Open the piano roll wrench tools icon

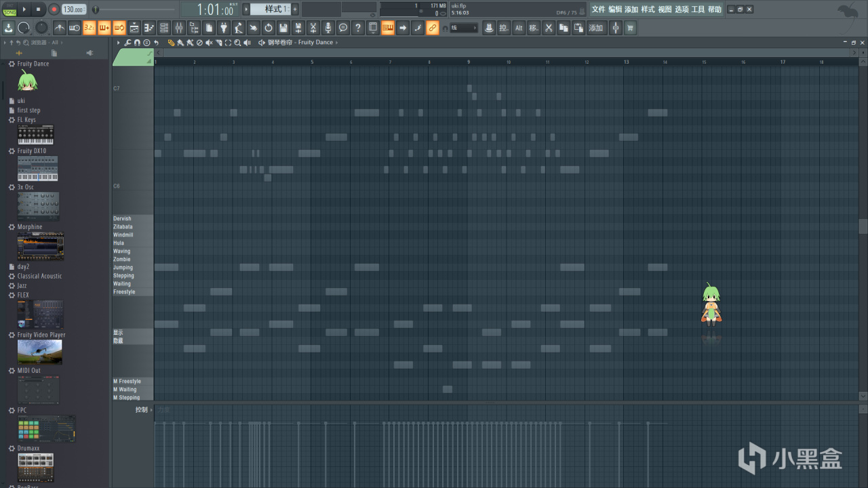click(x=128, y=43)
